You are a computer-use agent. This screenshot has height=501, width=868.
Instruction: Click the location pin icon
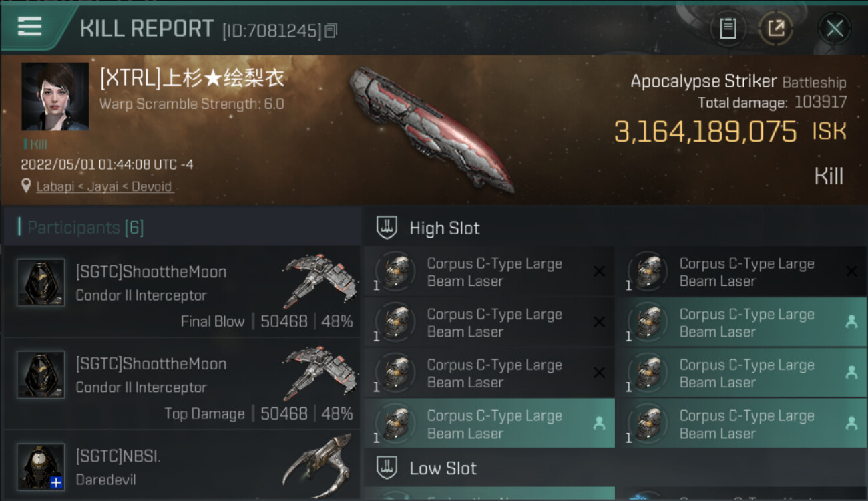pyautogui.click(x=26, y=186)
